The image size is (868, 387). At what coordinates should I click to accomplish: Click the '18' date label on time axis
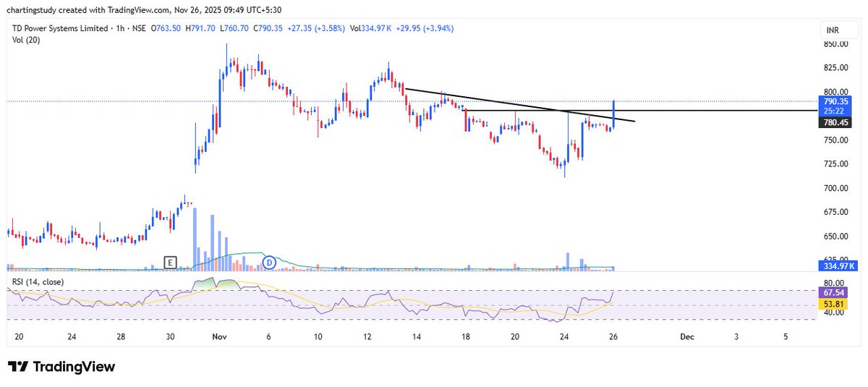[x=466, y=337]
